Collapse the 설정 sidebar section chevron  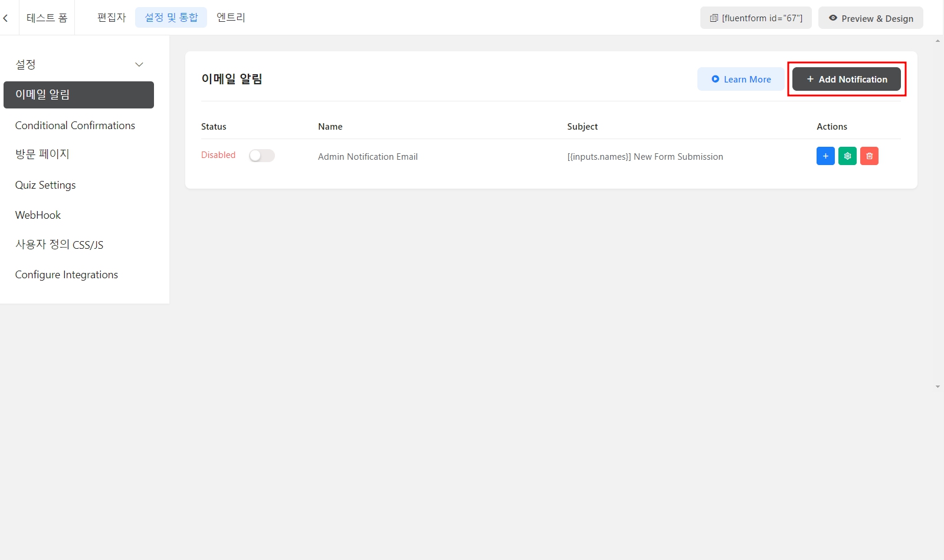(139, 64)
